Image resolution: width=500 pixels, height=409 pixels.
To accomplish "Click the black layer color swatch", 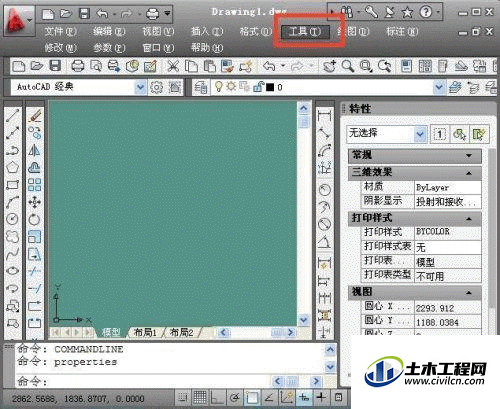I will 270,87.
